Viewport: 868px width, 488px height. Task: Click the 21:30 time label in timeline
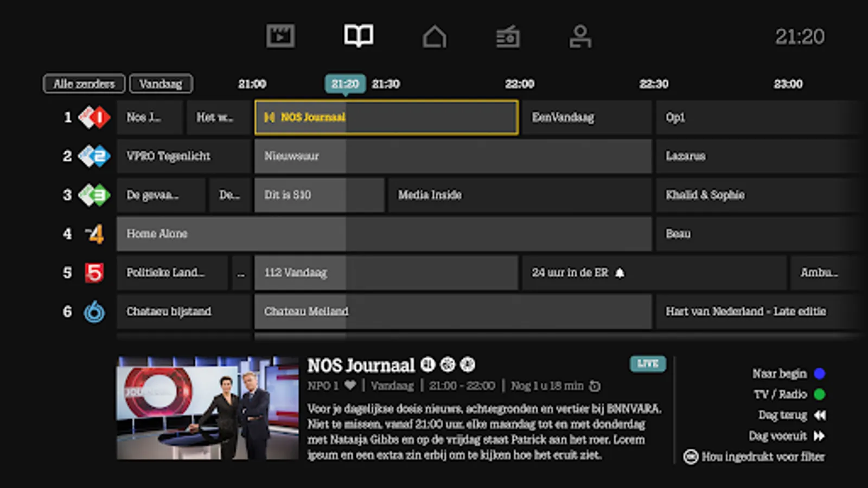(386, 84)
